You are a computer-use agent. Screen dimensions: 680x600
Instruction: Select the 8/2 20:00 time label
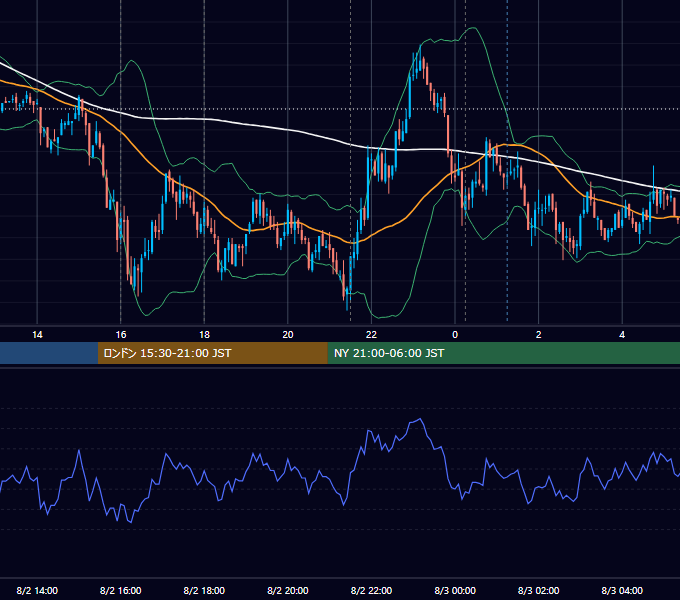click(288, 590)
